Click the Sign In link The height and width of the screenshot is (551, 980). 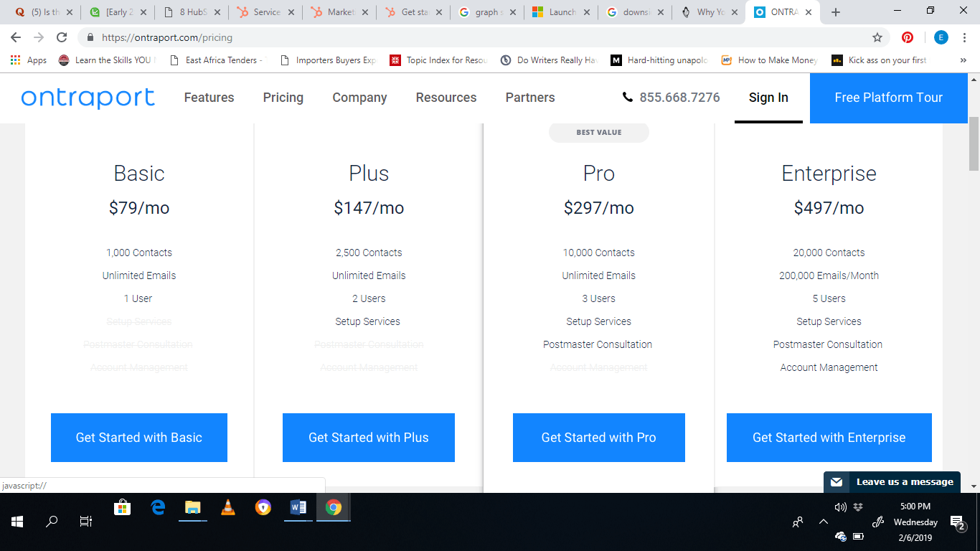768,98
